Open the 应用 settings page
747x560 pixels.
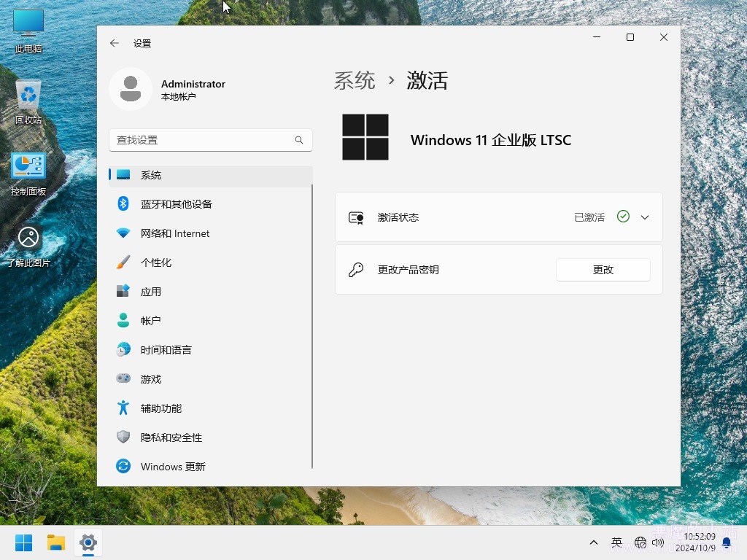pos(211,292)
